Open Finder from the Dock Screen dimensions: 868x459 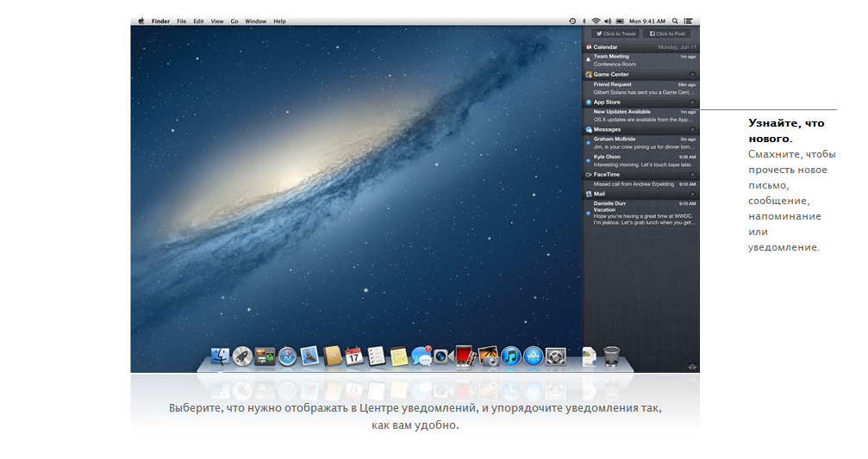tap(220, 357)
